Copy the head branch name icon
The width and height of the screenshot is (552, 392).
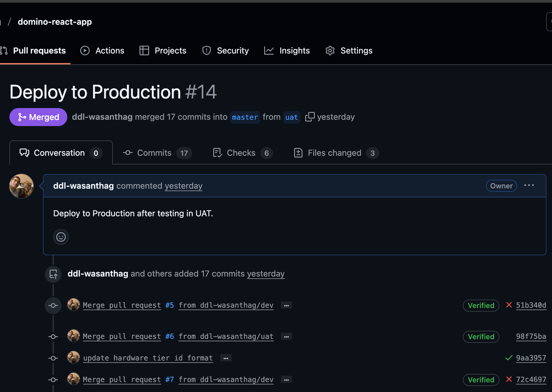(310, 117)
